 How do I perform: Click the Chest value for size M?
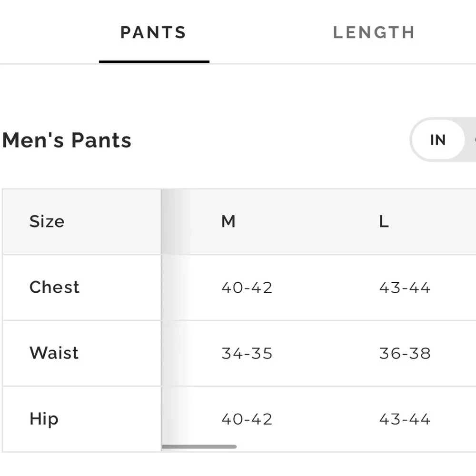[247, 288]
